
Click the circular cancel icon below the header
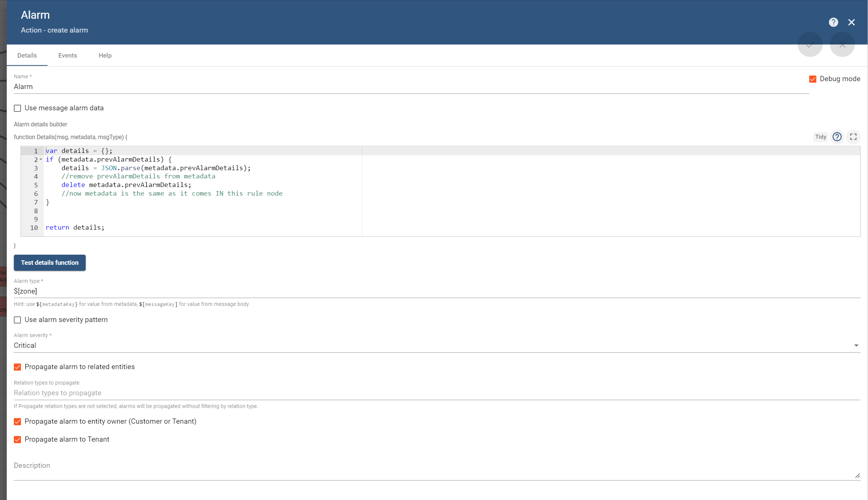coord(842,45)
